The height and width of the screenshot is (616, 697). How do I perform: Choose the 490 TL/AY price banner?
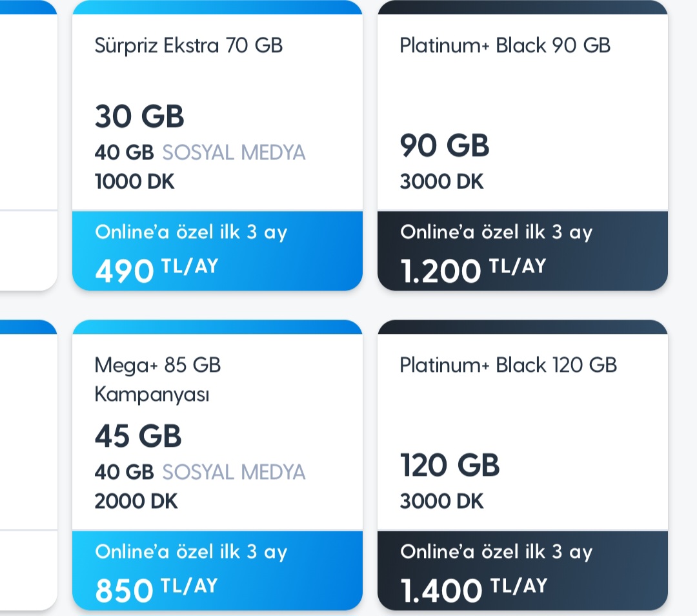click(x=217, y=251)
